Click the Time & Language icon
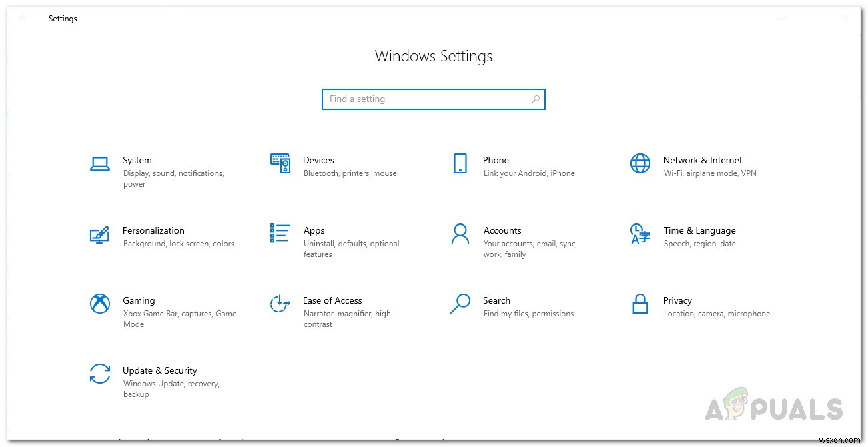This screenshot has width=868, height=447. (640, 234)
